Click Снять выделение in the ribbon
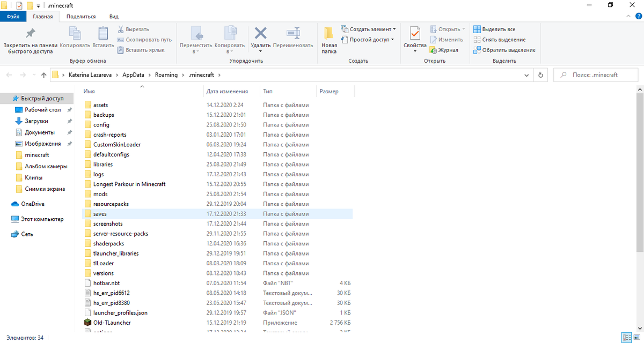This screenshot has width=644, height=343. pos(499,40)
